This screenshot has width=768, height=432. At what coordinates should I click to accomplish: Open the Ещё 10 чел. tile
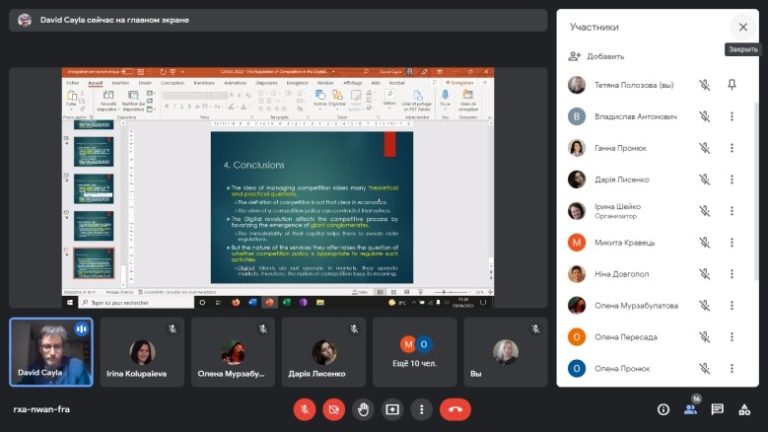(x=415, y=352)
